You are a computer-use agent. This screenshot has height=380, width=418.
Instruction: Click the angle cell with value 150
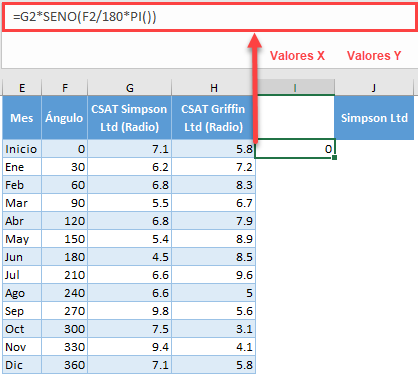click(x=64, y=239)
